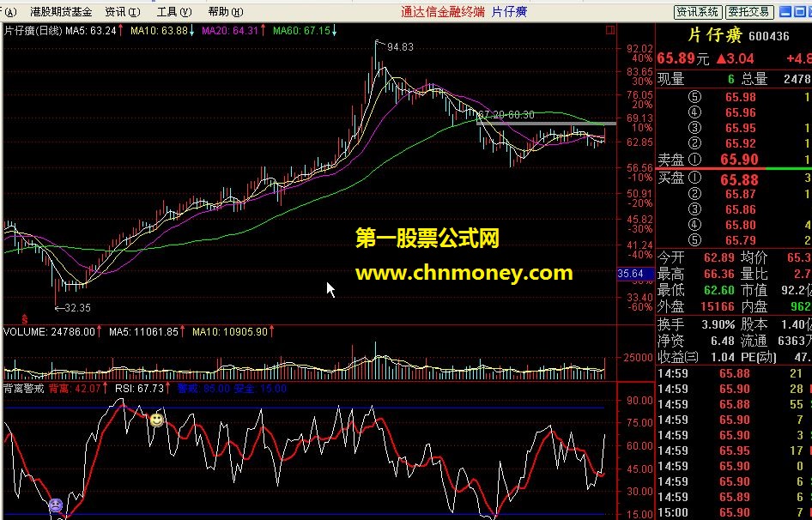Click the 片仔癀 name in the title bar

click(509, 11)
